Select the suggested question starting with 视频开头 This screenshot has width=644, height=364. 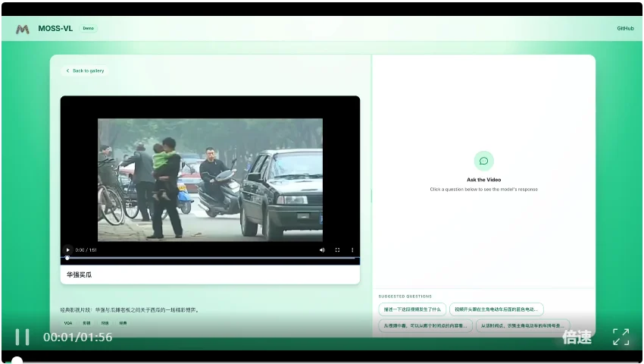496,309
